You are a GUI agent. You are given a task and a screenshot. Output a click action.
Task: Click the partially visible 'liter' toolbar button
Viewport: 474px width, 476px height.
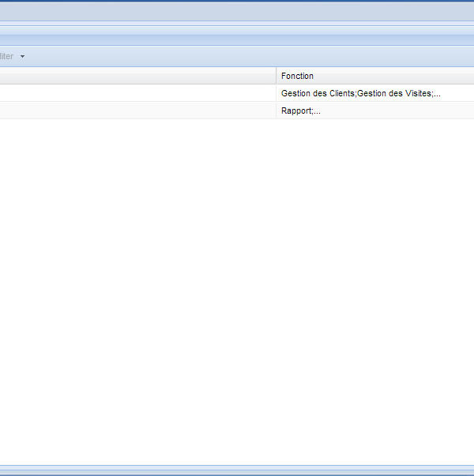pyautogui.click(x=6, y=57)
